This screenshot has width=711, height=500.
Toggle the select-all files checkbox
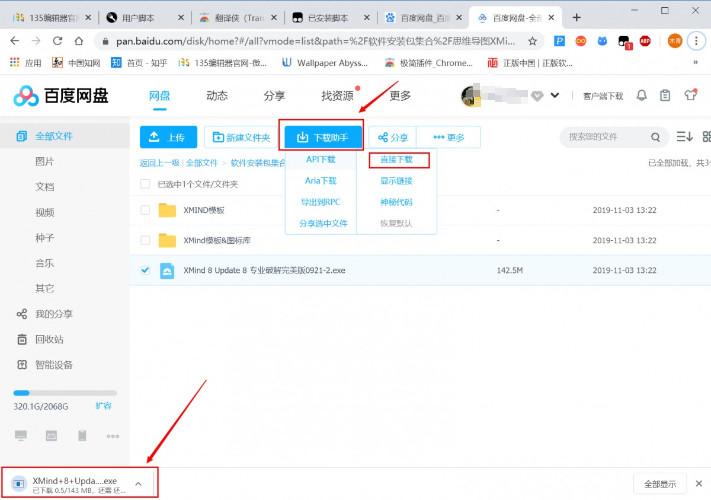click(x=145, y=184)
